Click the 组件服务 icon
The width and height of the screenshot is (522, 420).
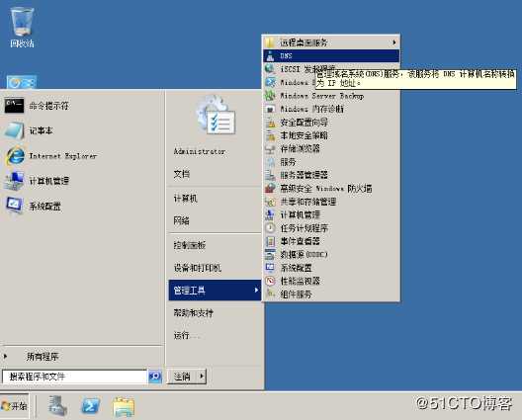(270, 294)
